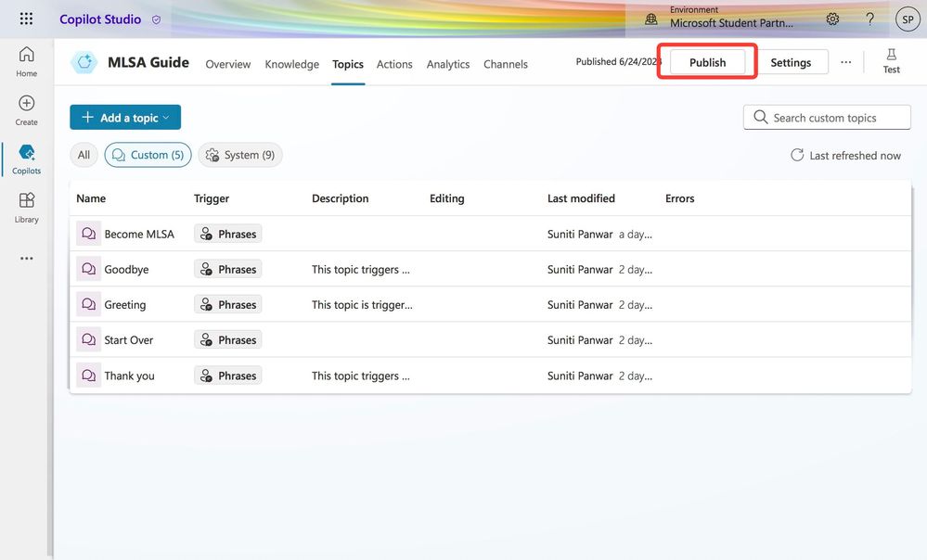Viewport: 927px width, 560px height.
Task: Open the Become MLSA topic
Action: [x=139, y=234]
